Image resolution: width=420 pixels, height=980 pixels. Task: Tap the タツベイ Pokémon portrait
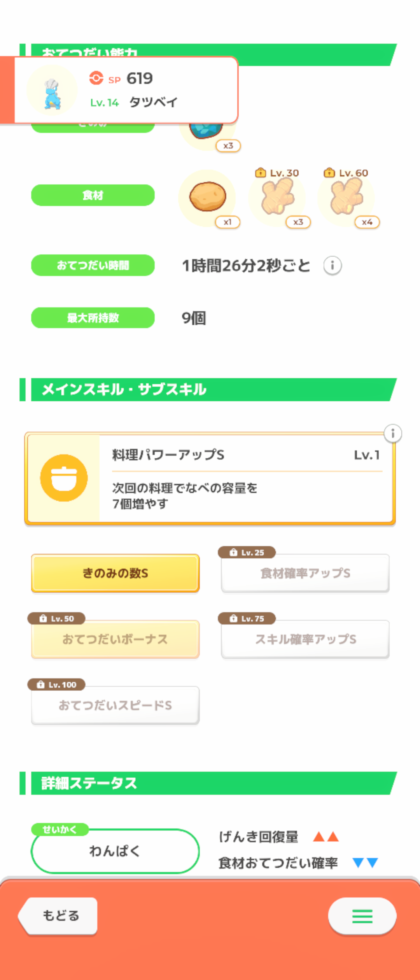[x=52, y=90]
